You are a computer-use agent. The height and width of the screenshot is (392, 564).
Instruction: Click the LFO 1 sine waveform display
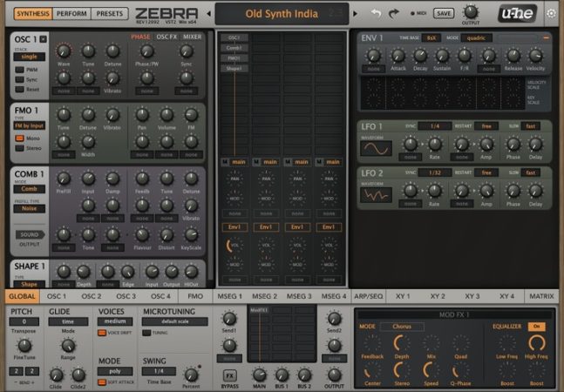376,148
